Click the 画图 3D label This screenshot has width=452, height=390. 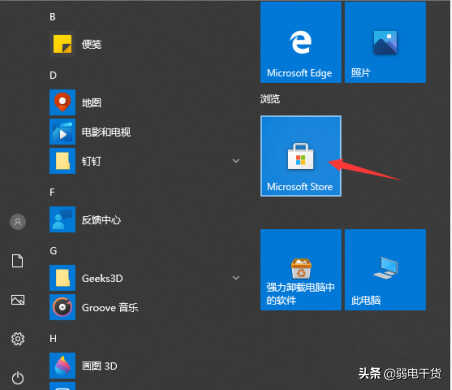point(100,366)
